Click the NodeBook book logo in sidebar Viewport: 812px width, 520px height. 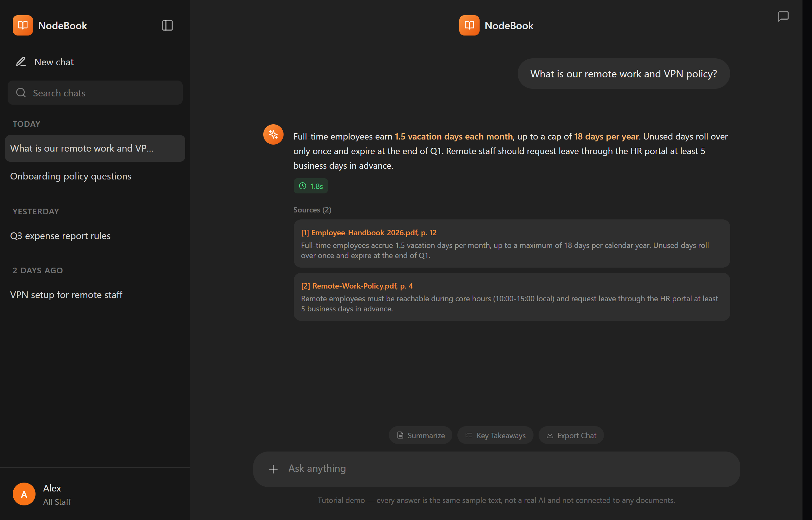click(x=23, y=25)
